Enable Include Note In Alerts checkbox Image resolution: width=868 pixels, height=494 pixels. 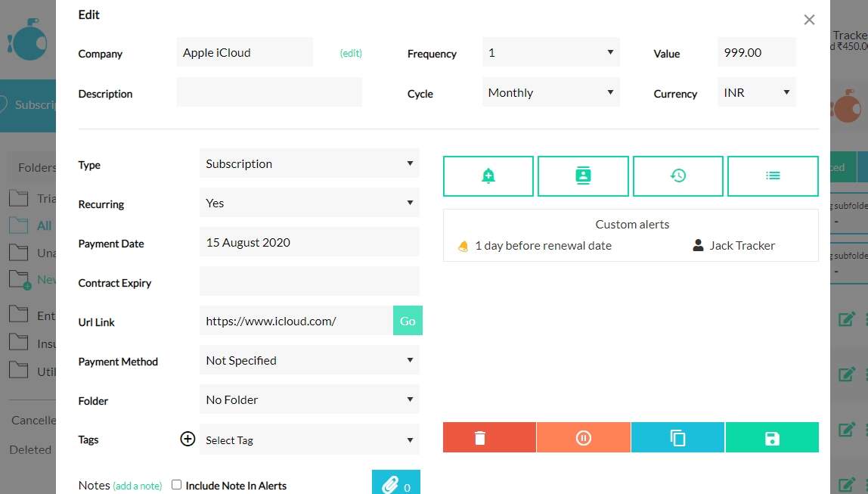click(x=177, y=485)
